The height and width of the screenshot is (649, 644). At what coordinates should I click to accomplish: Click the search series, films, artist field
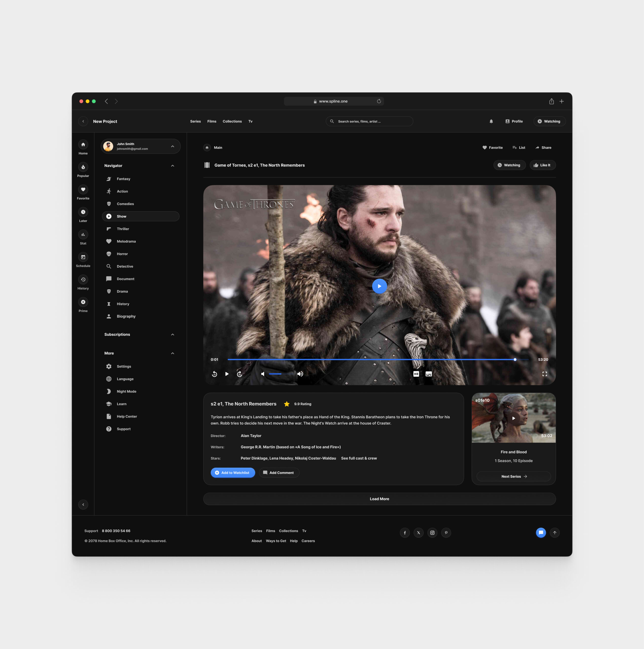coord(369,121)
